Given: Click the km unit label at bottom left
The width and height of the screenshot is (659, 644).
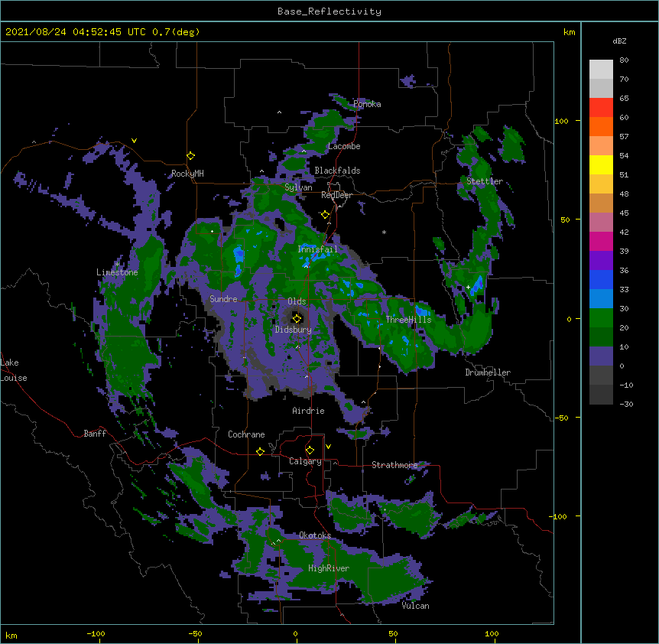Looking at the screenshot, I should click(x=11, y=636).
